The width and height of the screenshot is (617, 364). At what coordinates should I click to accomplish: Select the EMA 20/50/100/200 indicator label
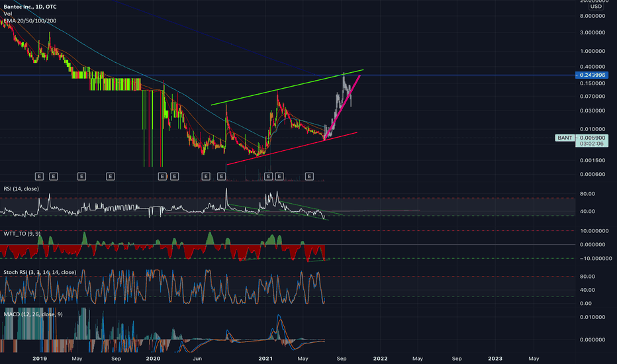click(30, 21)
